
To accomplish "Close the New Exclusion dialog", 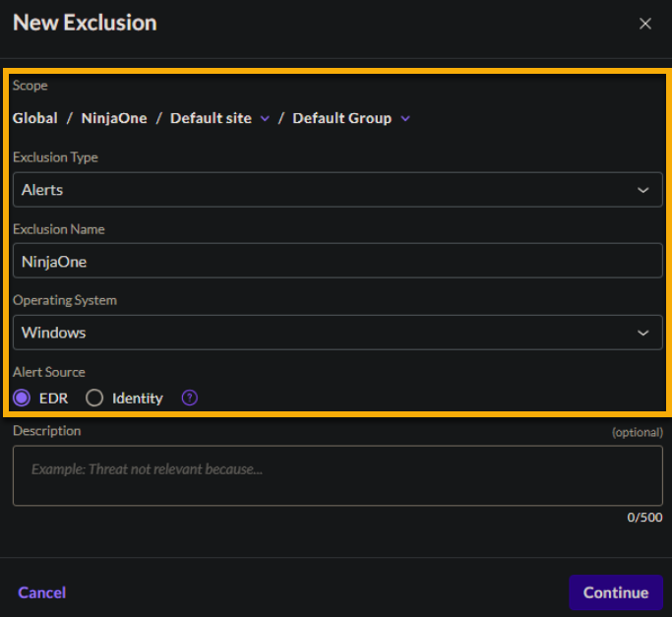I will click(x=645, y=24).
